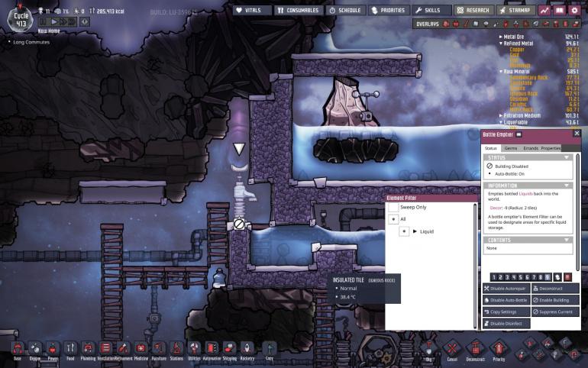Switch to the Errands tab
The width and height of the screenshot is (588, 368).
[531, 148]
